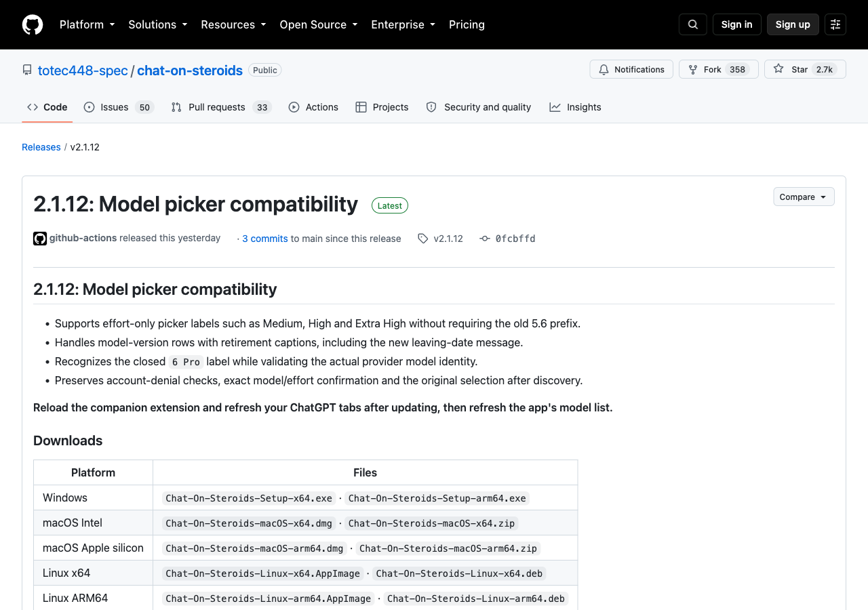Click the Actions play icon

point(294,107)
